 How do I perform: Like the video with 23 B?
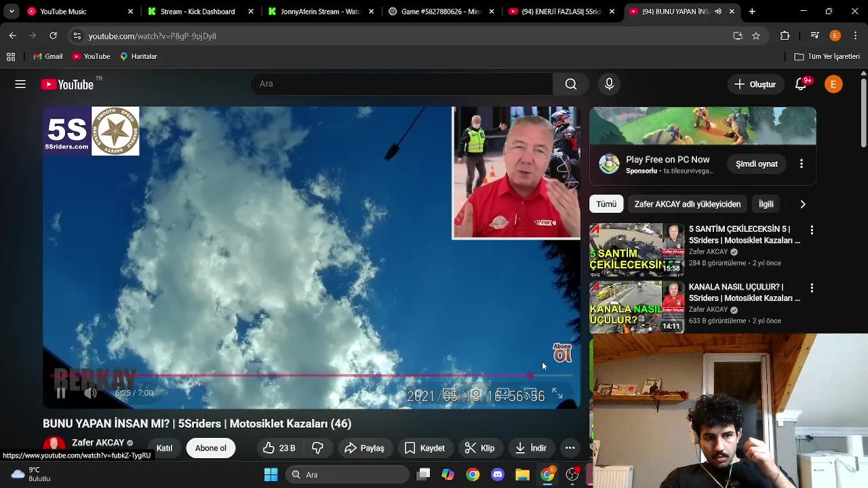click(x=279, y=448)
